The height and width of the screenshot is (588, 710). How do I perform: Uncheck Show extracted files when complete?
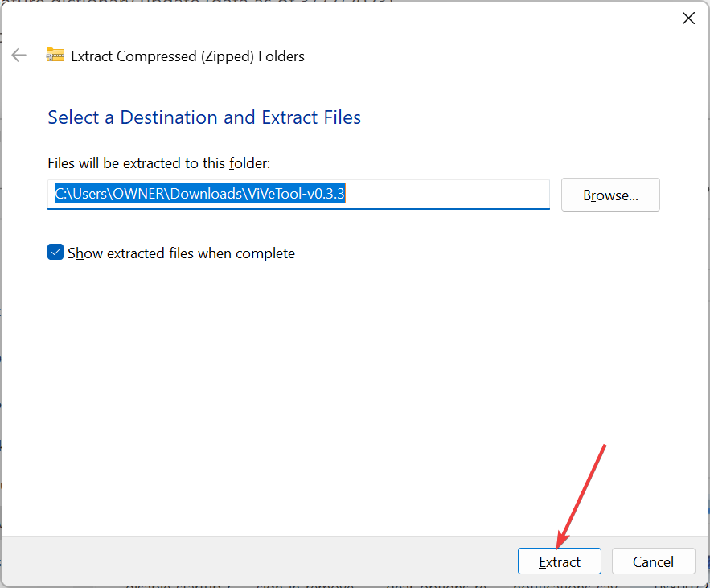[x=55, y=253]
